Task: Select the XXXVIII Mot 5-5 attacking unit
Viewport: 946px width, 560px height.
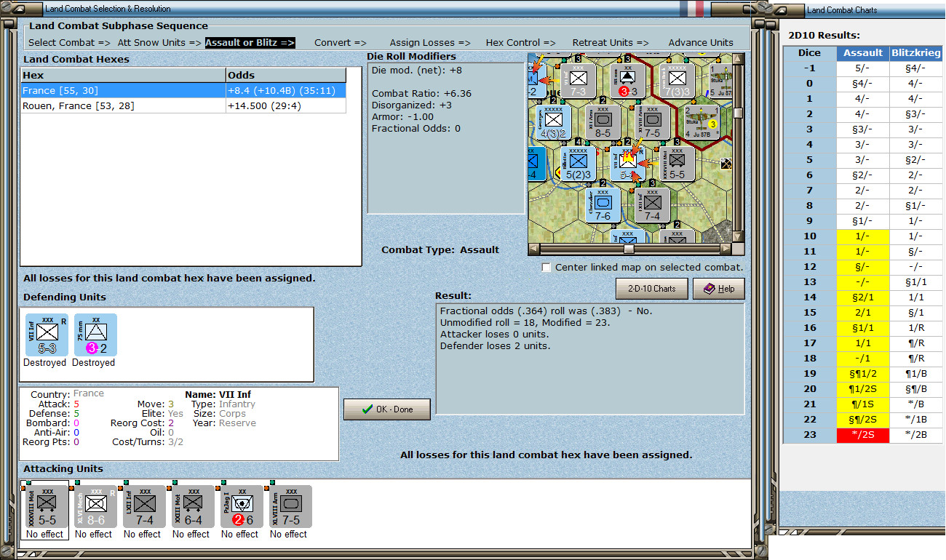Action: tap(47, 506)
